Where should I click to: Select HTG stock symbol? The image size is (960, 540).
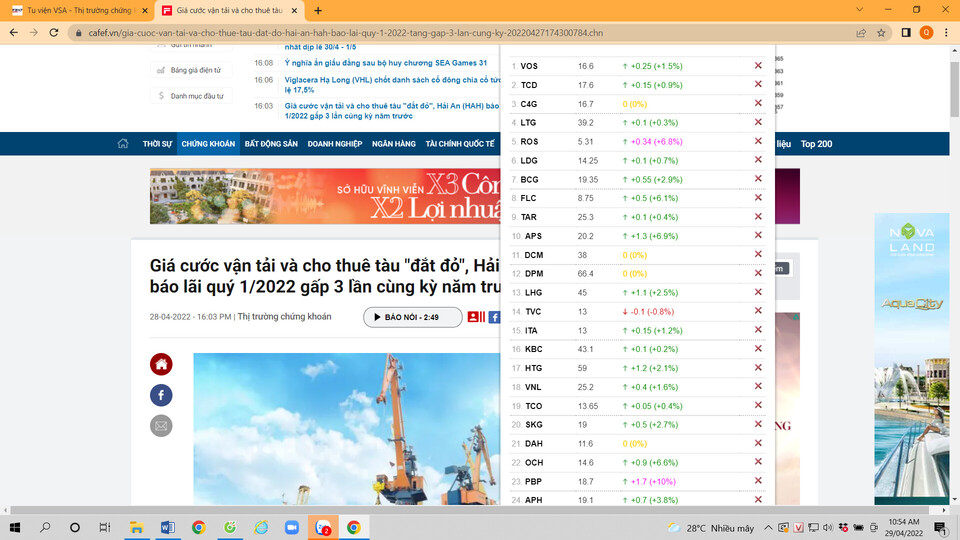[x=533, y=368]
